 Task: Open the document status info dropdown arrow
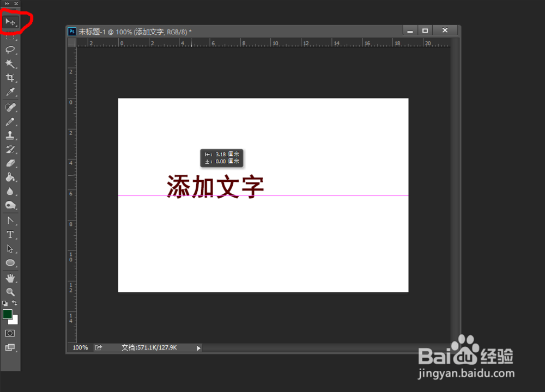click(x=198, y=347)
